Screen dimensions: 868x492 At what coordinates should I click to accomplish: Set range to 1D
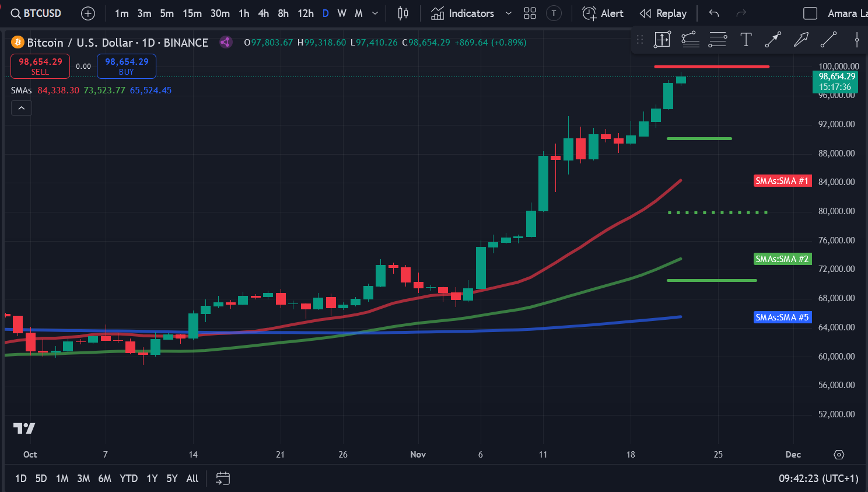pos(21,479)
